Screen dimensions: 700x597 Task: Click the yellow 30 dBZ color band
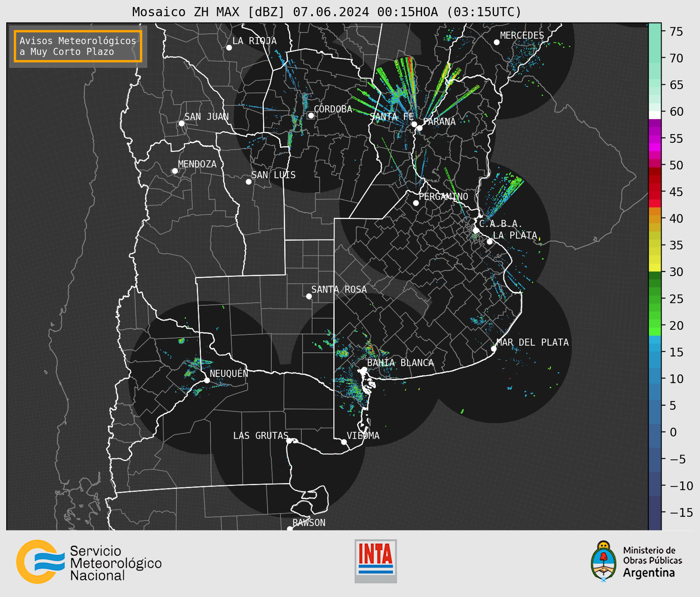click(655, 268)
